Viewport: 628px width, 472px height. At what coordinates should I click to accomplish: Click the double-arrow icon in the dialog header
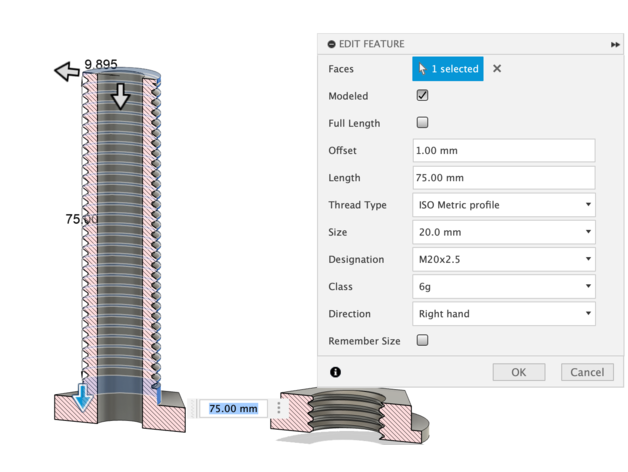pyautogui.click(x=615, y=45)
